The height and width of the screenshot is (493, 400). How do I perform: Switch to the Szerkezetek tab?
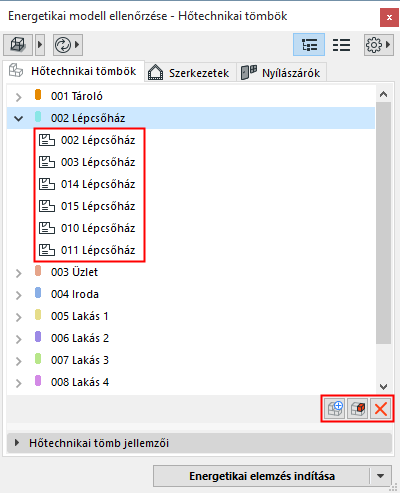191,73
